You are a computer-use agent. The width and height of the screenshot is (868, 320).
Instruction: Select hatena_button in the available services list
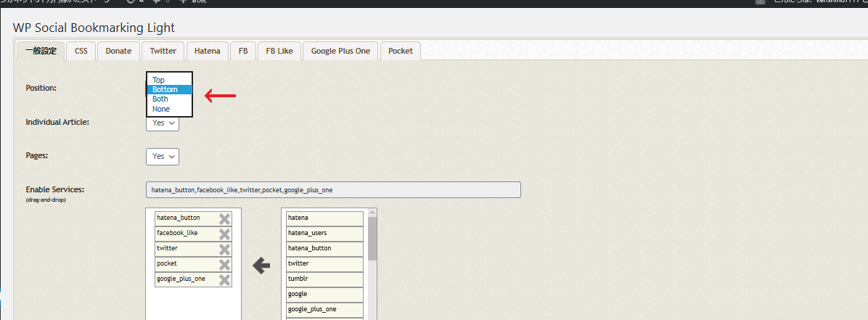(x=325, y=249)
